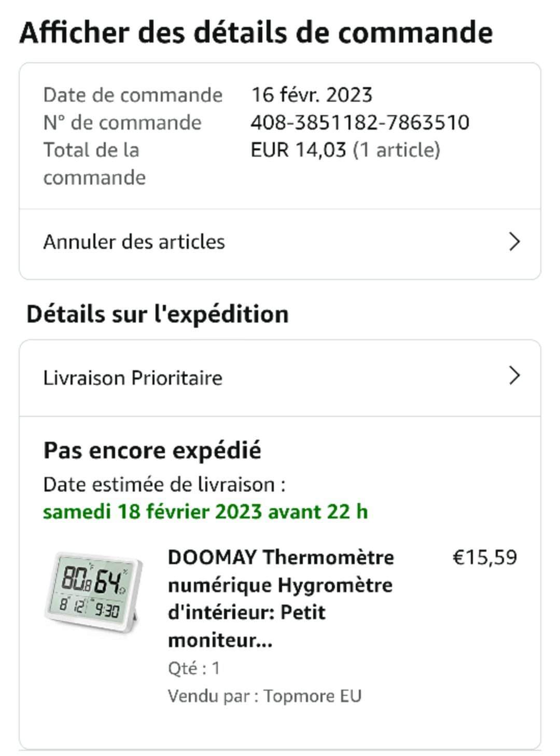Viewport: 560px width, 756px height.
Task: Click order number 408-3851182-7863510
Action: 359,122
